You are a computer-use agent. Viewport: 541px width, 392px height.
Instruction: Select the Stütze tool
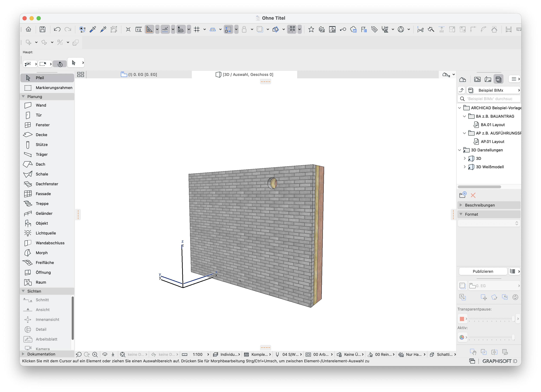tap(47, 145)
